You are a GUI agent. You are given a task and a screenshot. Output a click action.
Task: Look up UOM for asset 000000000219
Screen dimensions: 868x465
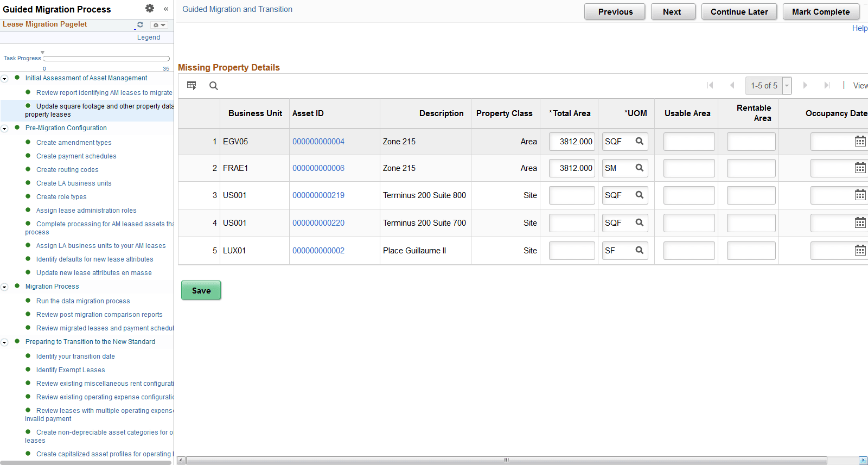point(640,195)
